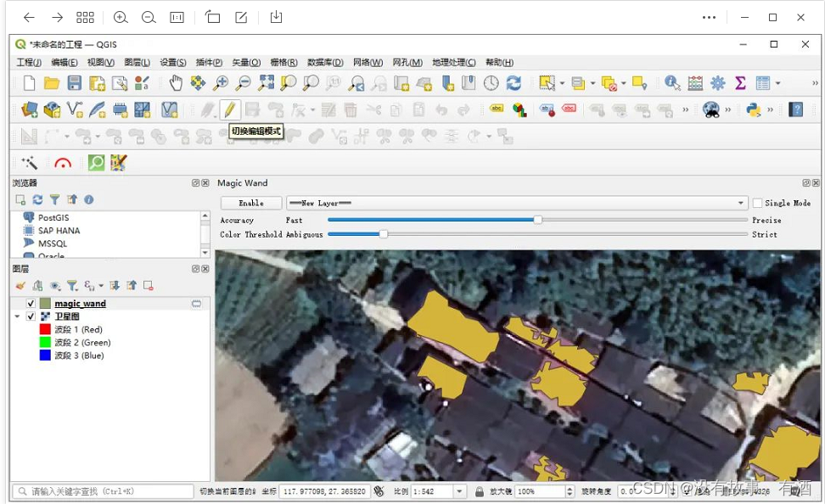The image size is (825, 504).
Task: Click the Refresh map canvas icon
Action: (x=514, y=82)
